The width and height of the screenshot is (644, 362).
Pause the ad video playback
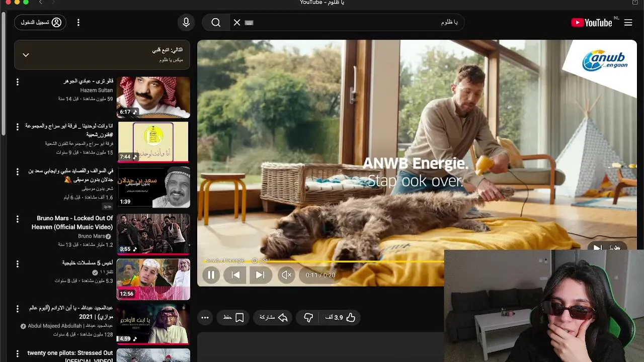(211, 275)
